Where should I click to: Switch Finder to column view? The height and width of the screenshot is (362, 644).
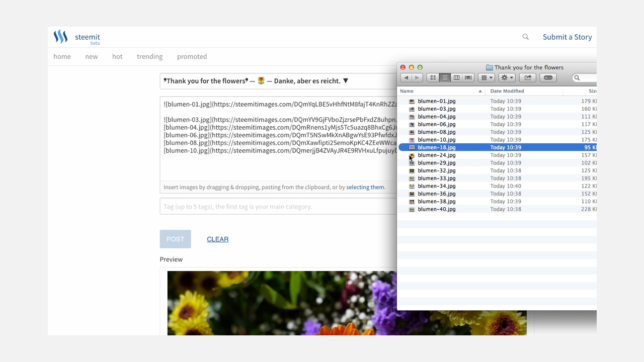tap(456, 78)
